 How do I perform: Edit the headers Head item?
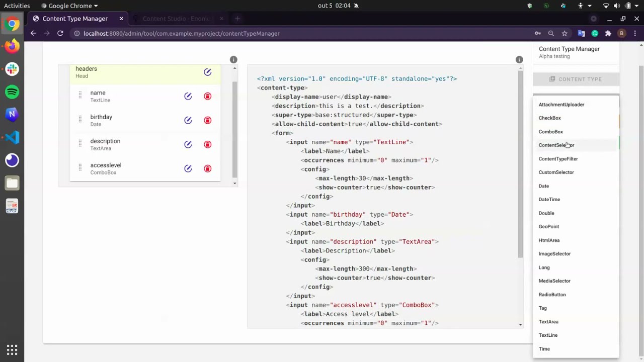(208, 72)
